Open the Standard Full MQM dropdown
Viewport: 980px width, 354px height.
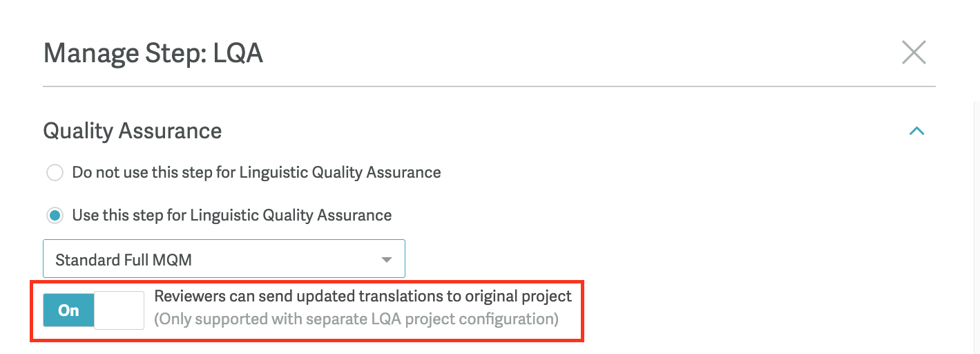[x=224, y=259]
